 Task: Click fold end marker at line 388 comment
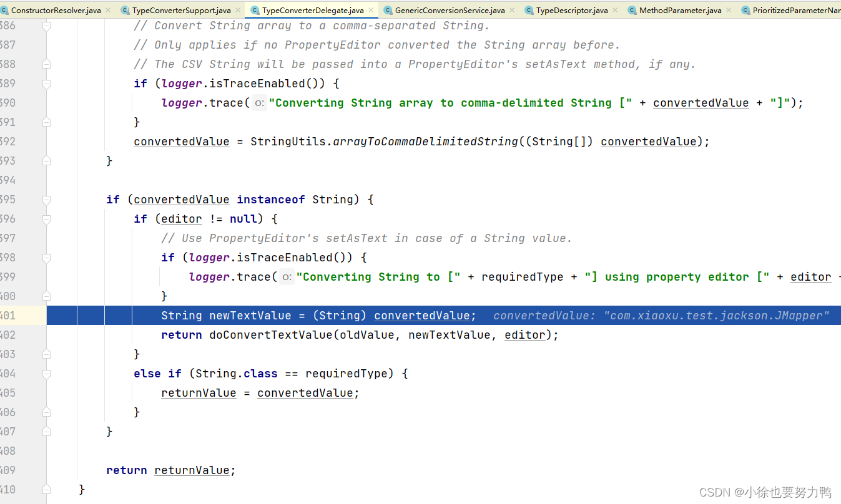46,64
